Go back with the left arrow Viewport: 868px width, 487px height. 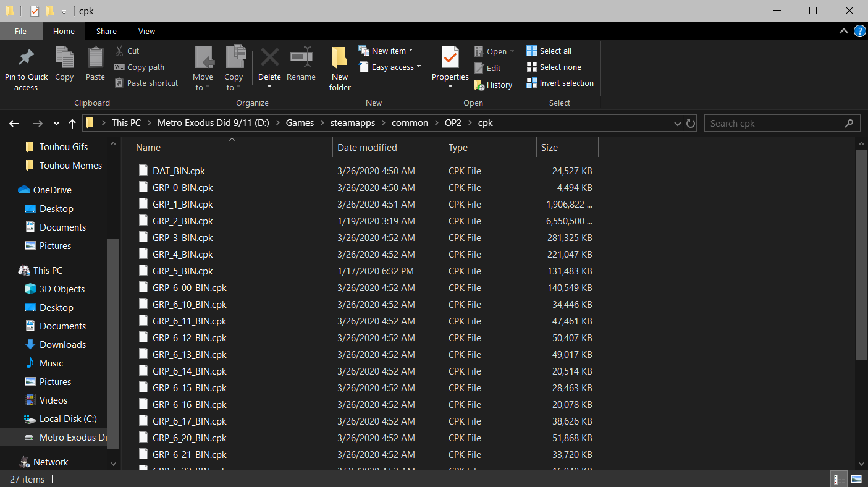[x=14, y=124]
